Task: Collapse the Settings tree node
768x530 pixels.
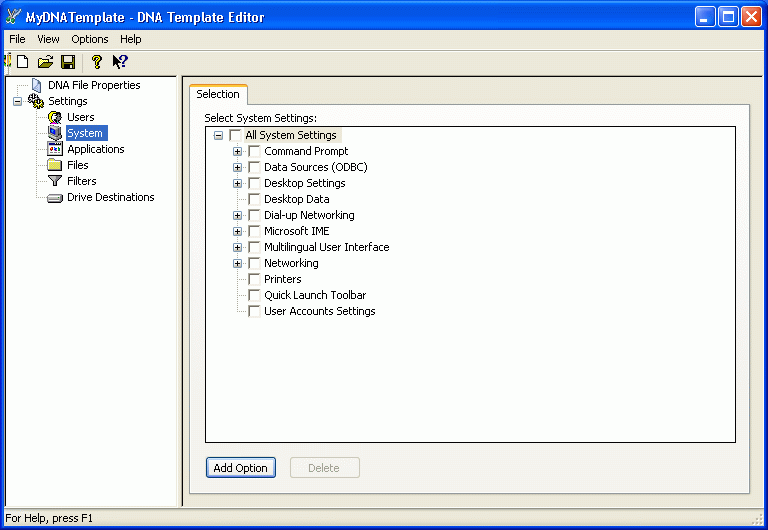Action: coord(18,101)
